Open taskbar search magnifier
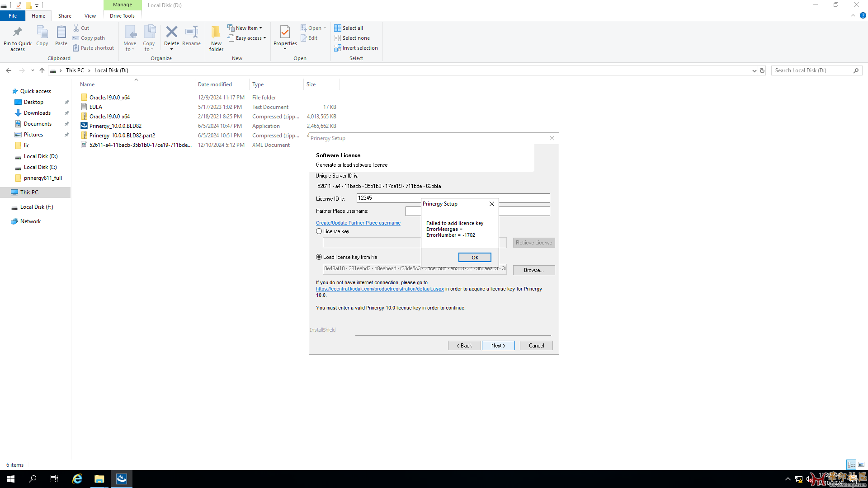 coord(33,479)
